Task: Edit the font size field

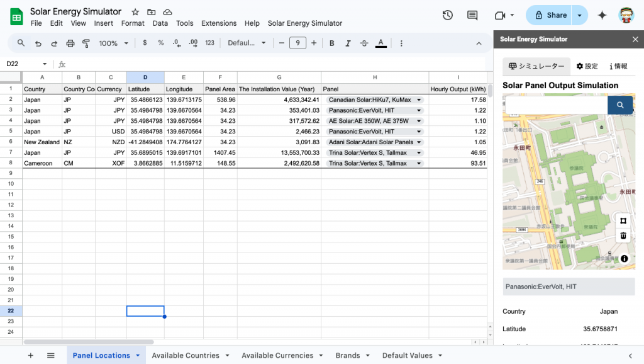Action: pyautogui.click(x=297, y=43)
